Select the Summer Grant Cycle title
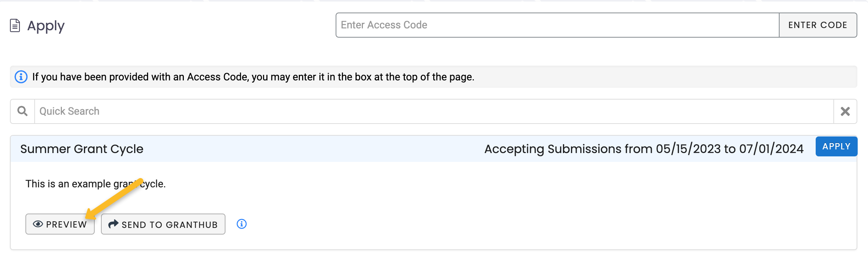868x253 pixels. (82, 149)
